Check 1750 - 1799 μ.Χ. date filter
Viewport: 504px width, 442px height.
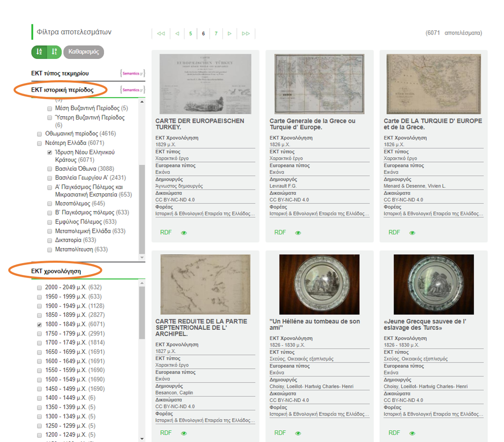(39, 334)
